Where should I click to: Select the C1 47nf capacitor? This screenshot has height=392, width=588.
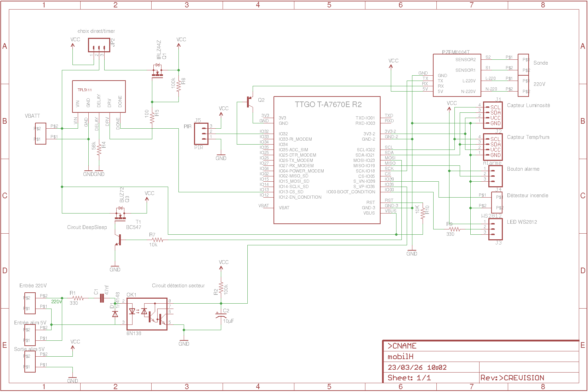coord(102,298)
